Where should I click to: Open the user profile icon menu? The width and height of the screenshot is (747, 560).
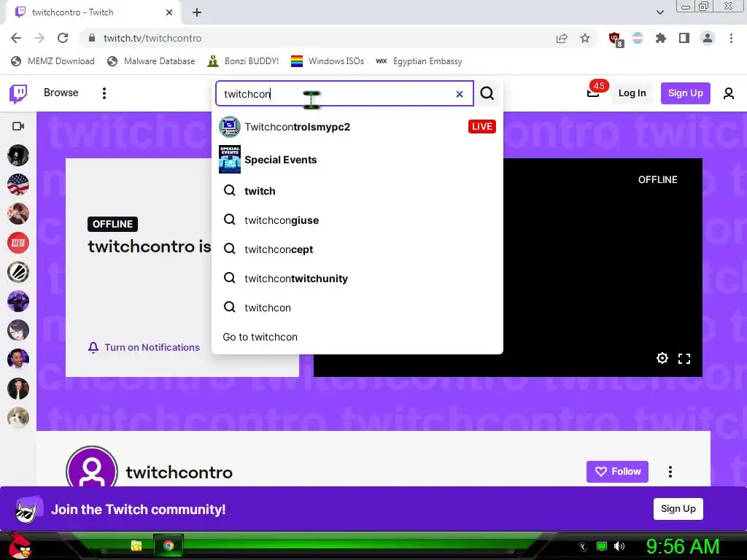pyautogui.click(x=729, y=93)
